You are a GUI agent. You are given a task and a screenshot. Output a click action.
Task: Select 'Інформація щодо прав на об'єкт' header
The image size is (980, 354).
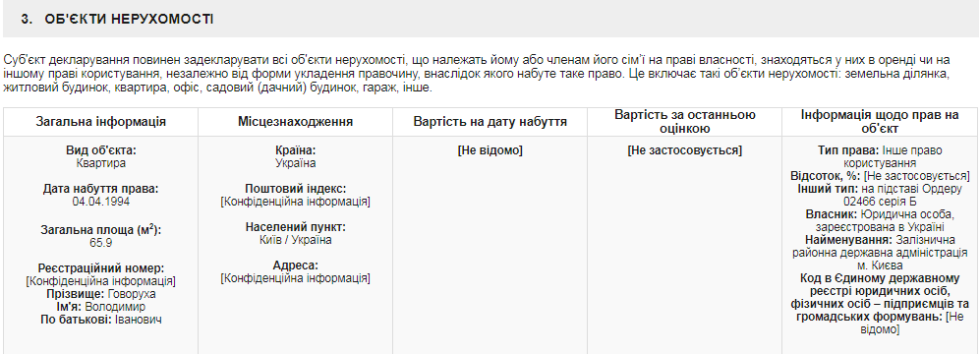(x=880, y=122)
